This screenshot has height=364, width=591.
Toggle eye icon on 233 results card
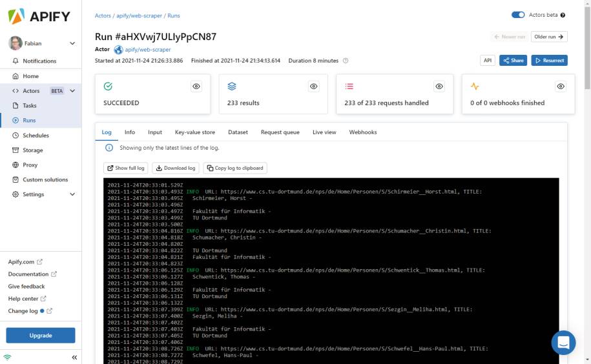tap(314, 86)
